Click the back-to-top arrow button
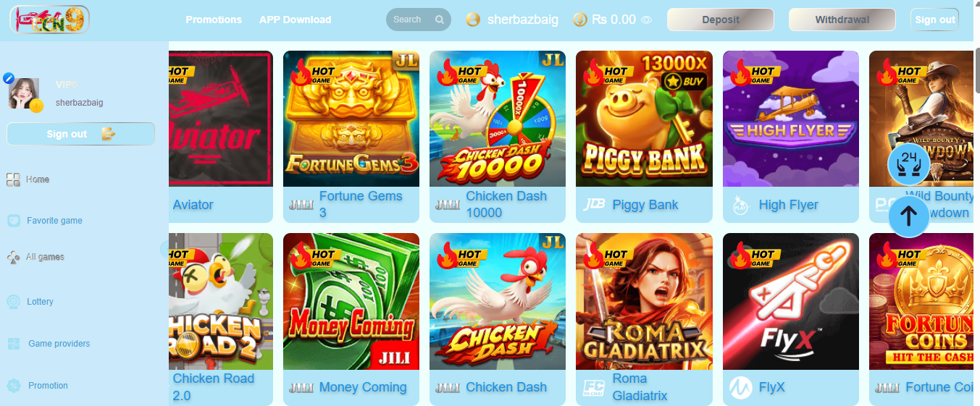The height and width of the screenshot is (406, 980). pyautogui.click(x=908, y=216)
